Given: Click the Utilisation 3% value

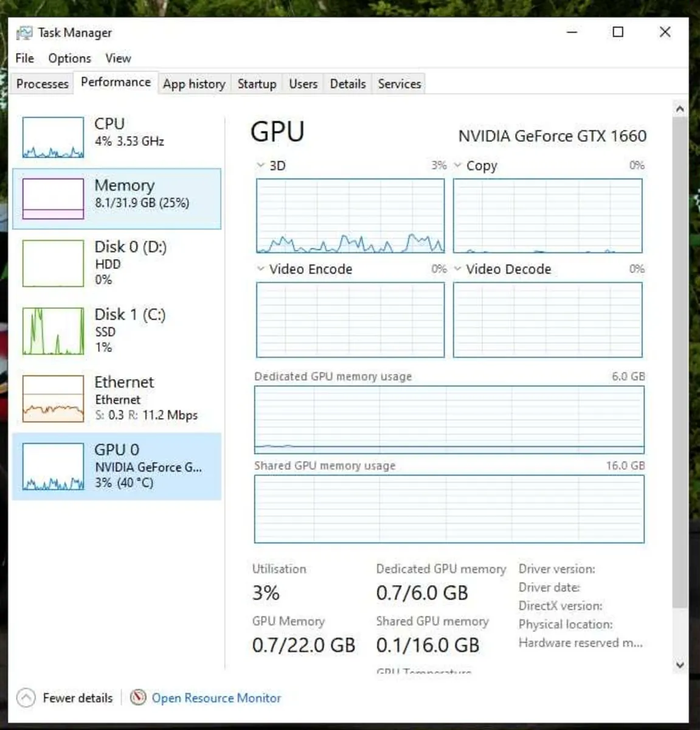Looking at the screenshot, I should [266, 593].
